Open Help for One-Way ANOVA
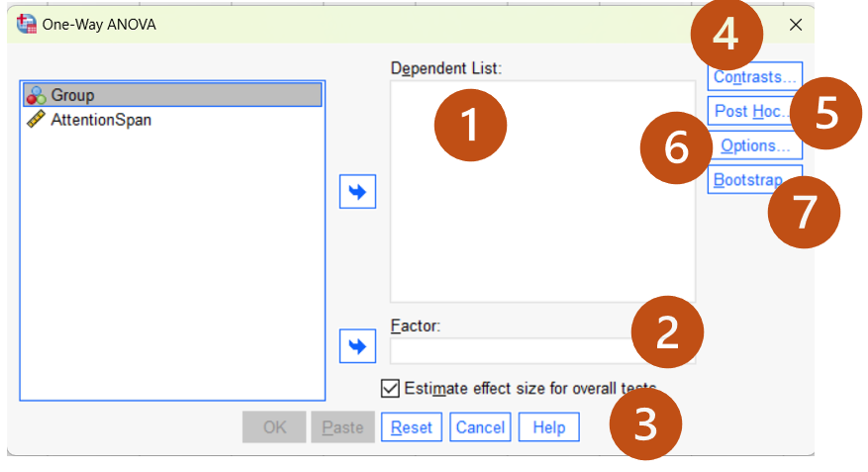The height and width of the screenshot is (472, 868). pos(548,427)
